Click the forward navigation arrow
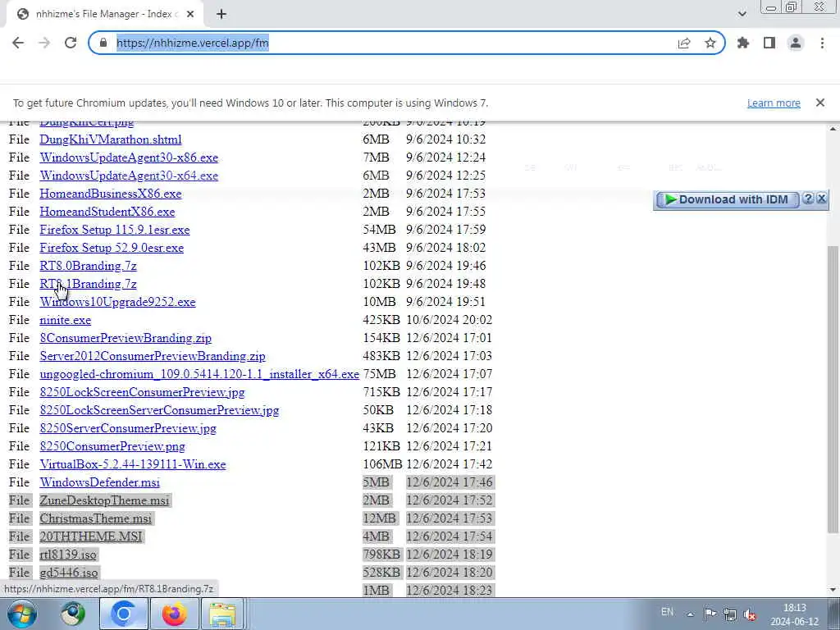The width and height of the screenshot is (840, 630). (x=44, y=43)
